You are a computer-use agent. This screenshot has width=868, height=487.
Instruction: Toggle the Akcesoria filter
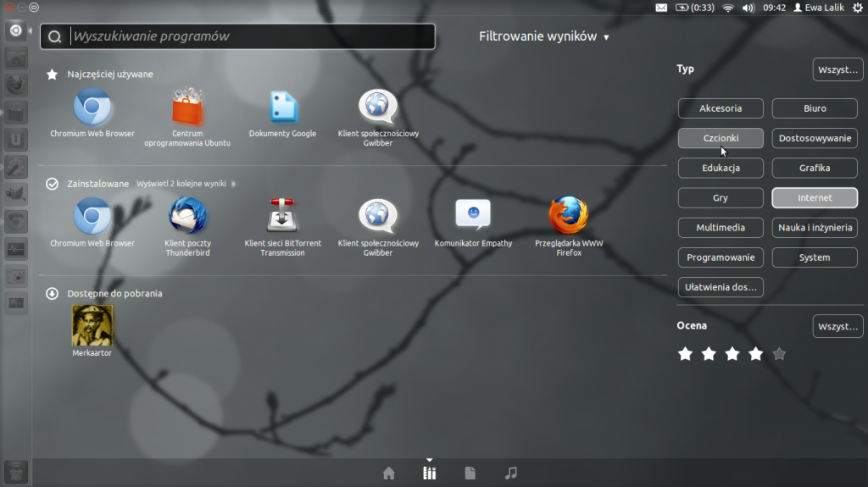(721, 108)
